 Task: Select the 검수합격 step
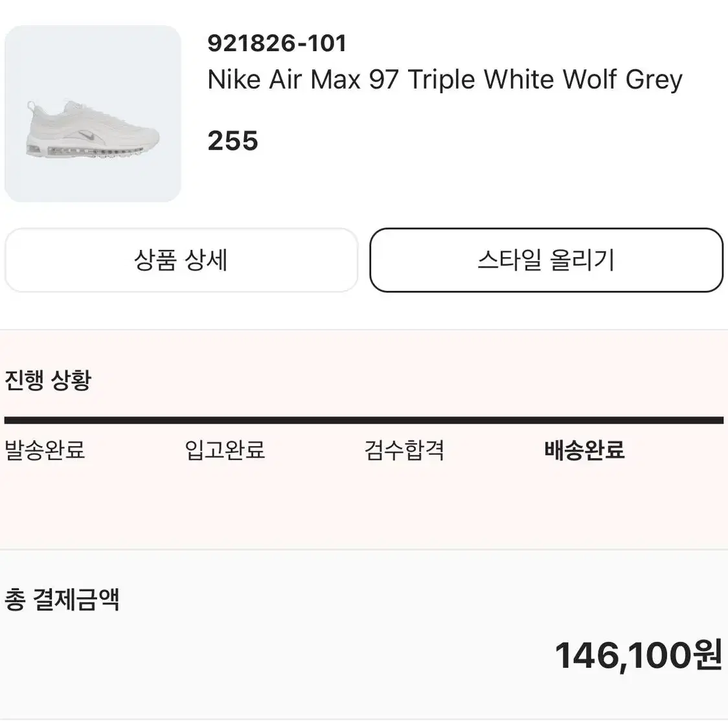[404, 450]
